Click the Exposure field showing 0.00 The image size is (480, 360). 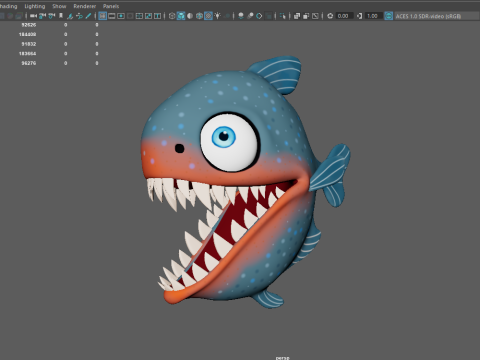(x=344, y=16)
